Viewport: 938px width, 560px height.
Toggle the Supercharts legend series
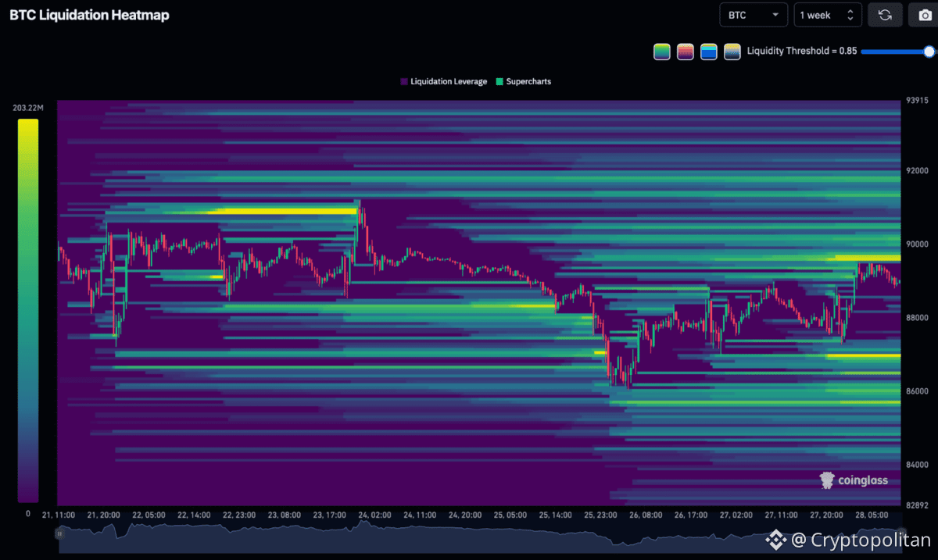coord(523,81)
